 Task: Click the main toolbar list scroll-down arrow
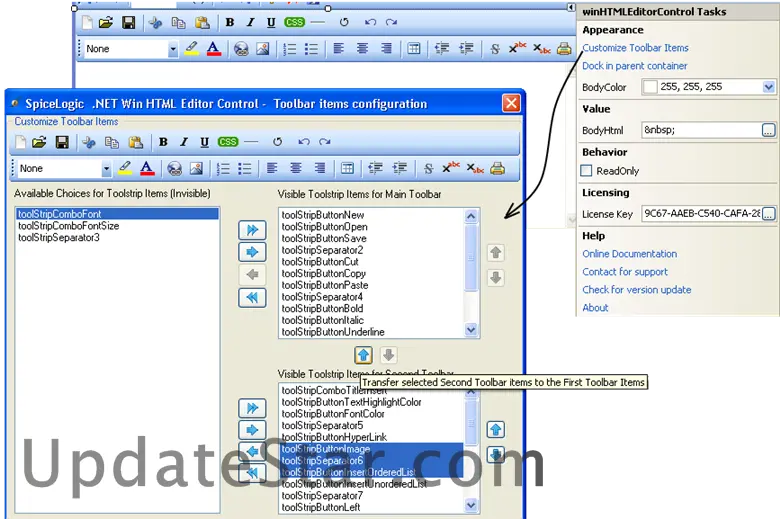point(471,330)
